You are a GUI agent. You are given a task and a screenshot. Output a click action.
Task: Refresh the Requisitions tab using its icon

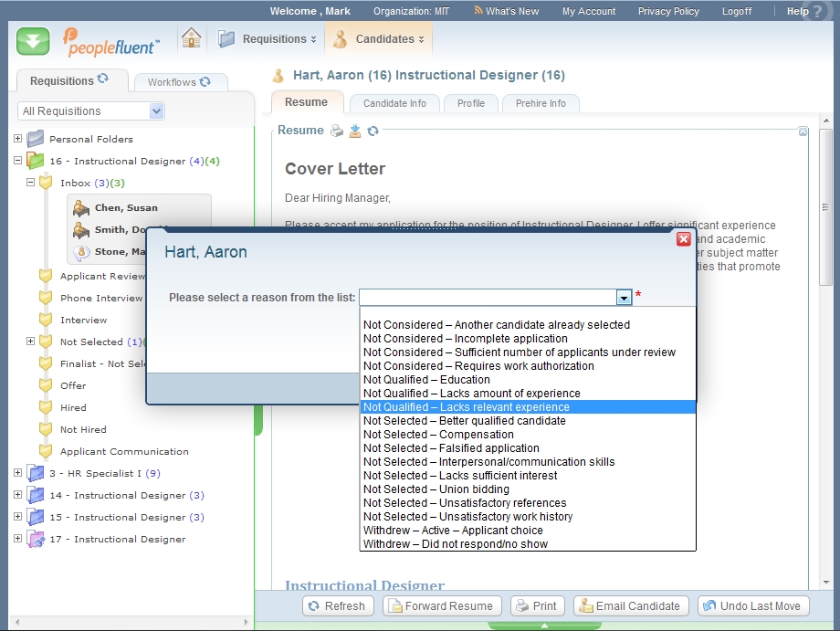pyautogui.click(x=103, y=79)
